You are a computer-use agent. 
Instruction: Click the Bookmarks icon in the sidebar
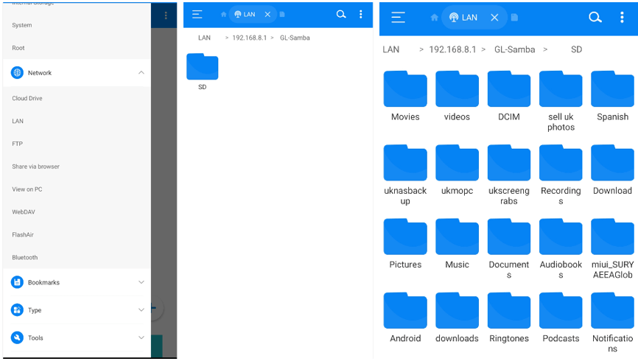point(17,282)
